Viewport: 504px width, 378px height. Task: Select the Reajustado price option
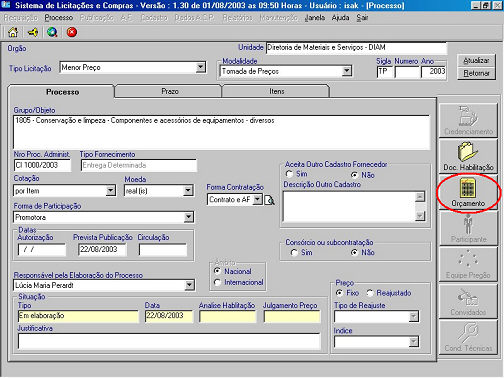click(370, 293)
